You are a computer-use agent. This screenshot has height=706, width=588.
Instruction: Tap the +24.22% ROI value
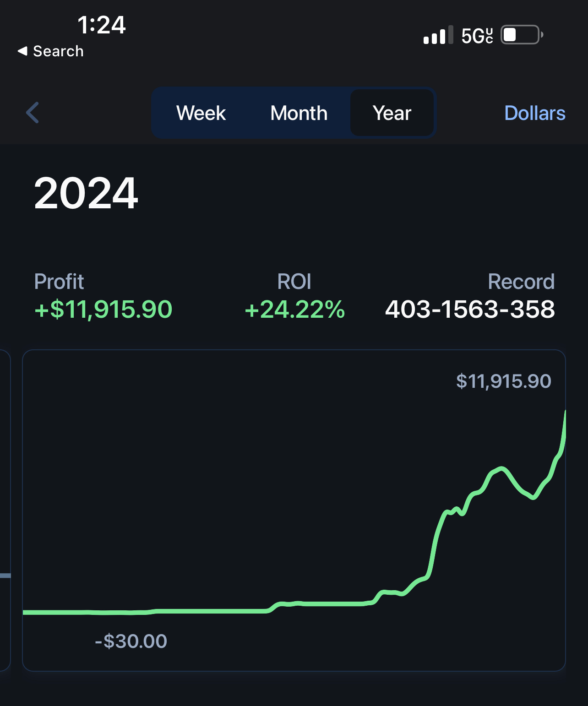[x=294, y=309]
